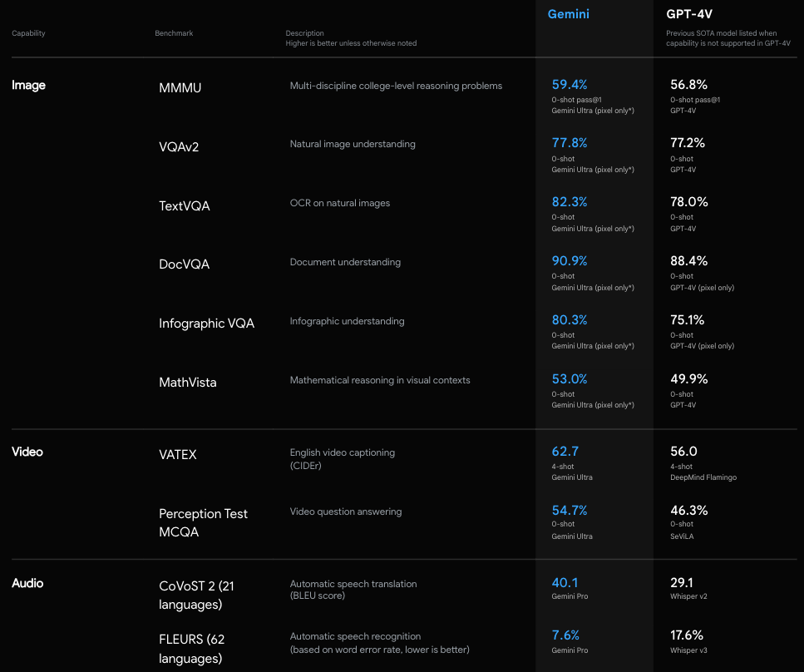Select the Infographic VQA benchmark name
The width and height of the screenshot is (804, 672).
pos(206,323)
